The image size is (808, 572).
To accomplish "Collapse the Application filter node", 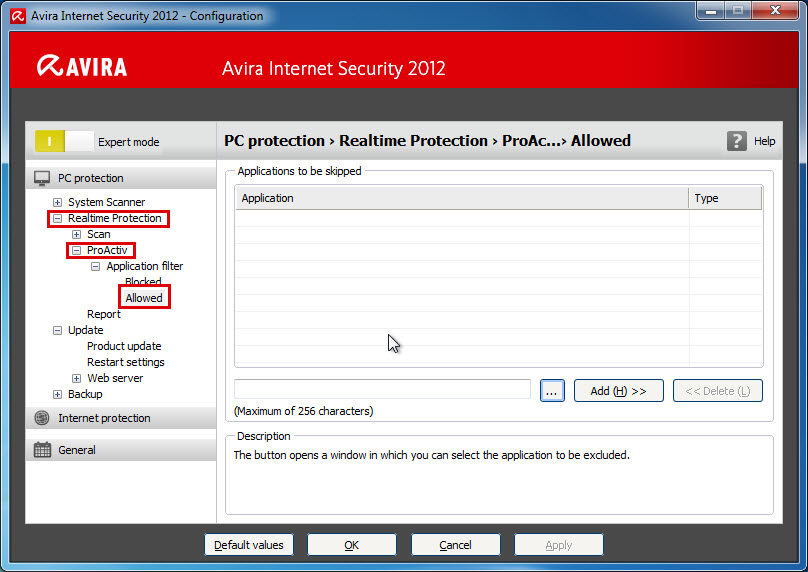I will pyautogui.click(x=95, y=266).
